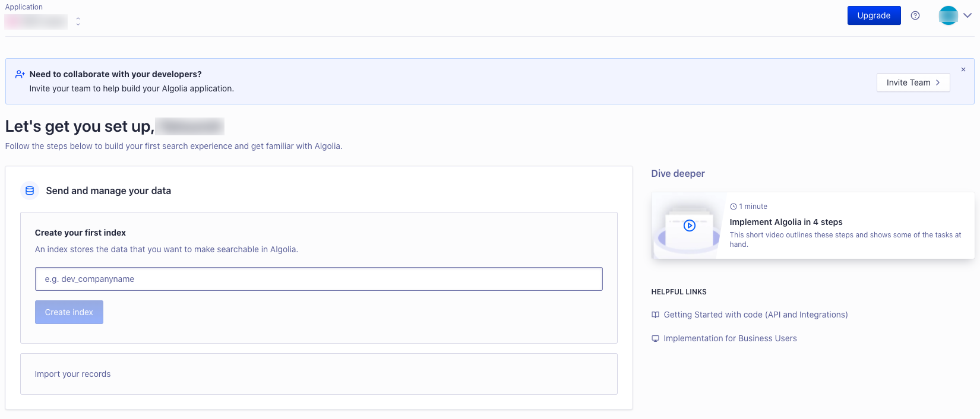Click the Create your first index heading
980x419 pixels.
coord(80,233)
